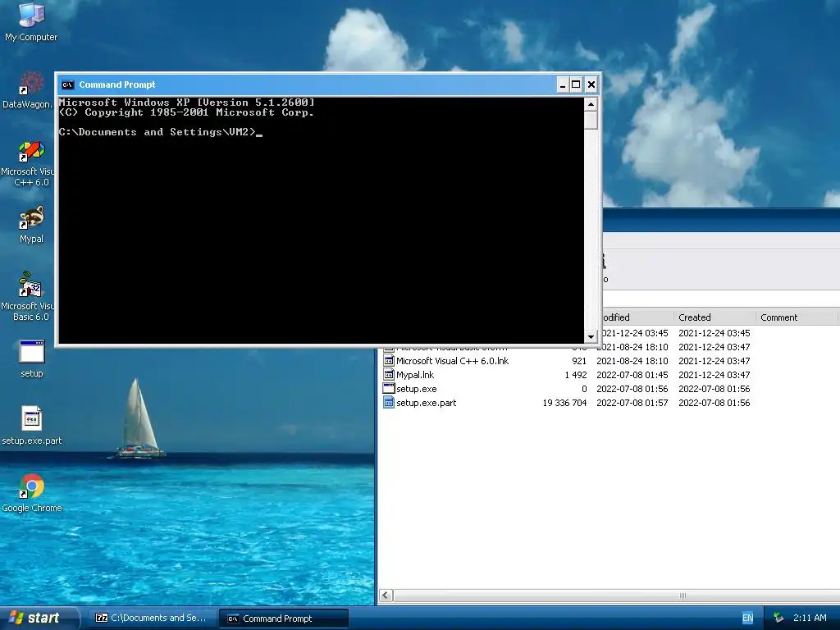Click Microsoft Visual C++ 6.0.lnk file icon
This screenshot has width=840, height=630.
[389, 361]
